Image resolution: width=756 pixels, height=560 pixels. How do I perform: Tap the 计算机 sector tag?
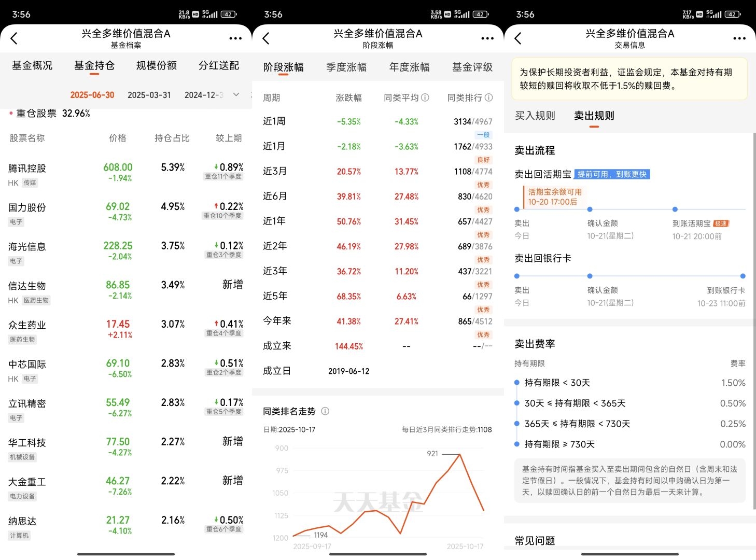pyautogui.click(x=19, y=536)
